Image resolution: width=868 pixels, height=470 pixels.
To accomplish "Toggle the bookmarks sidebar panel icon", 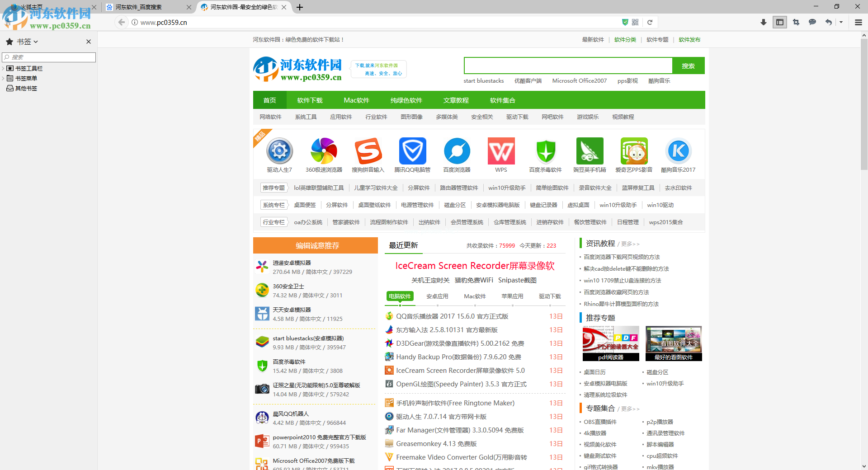I will coord(779,22).
